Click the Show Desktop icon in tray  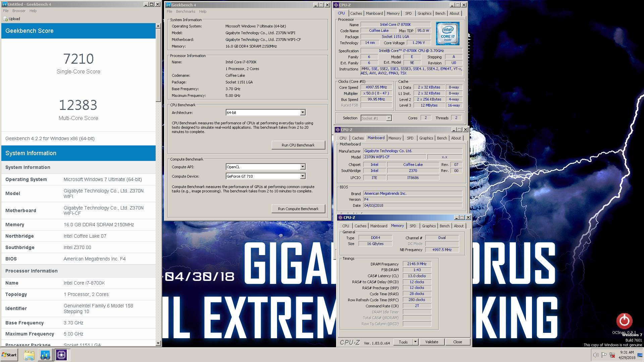(640, 355)
